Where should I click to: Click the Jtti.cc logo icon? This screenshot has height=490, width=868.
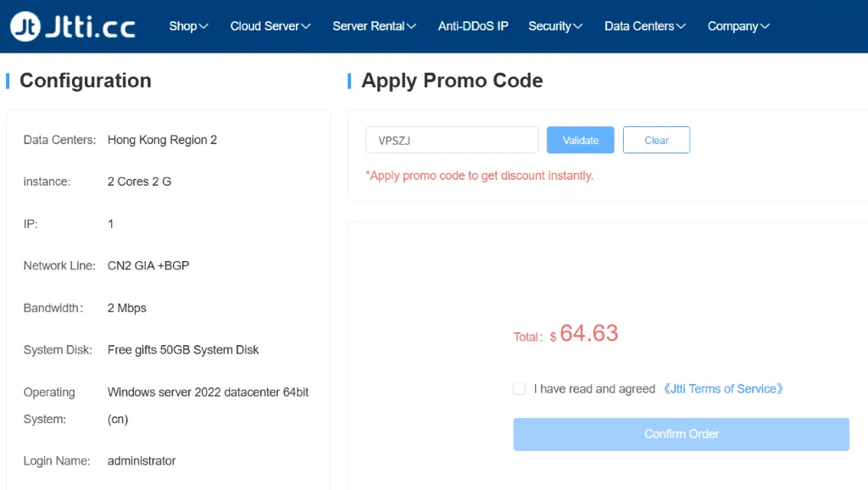click(25, 26)
